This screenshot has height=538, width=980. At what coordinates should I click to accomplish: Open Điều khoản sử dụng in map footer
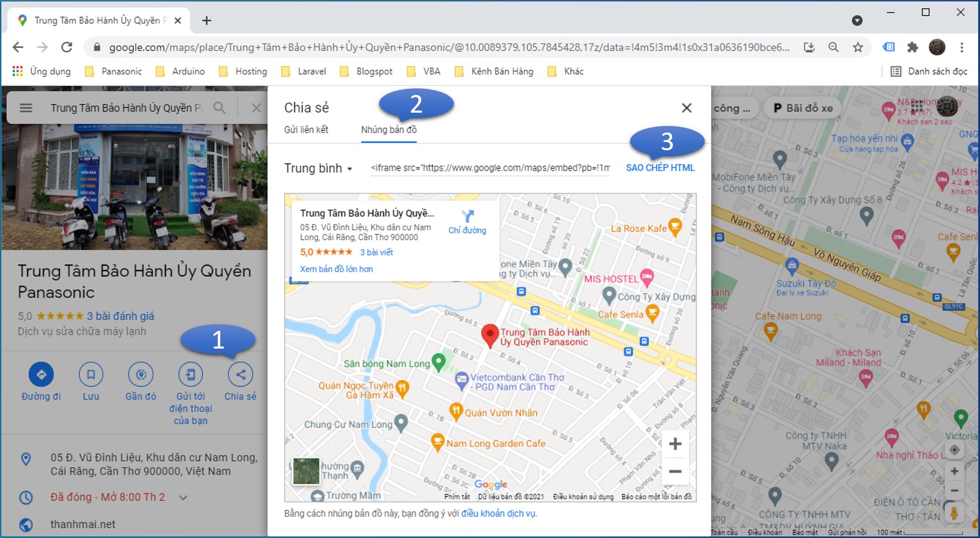pyautogui.click(x=583, y=497)
